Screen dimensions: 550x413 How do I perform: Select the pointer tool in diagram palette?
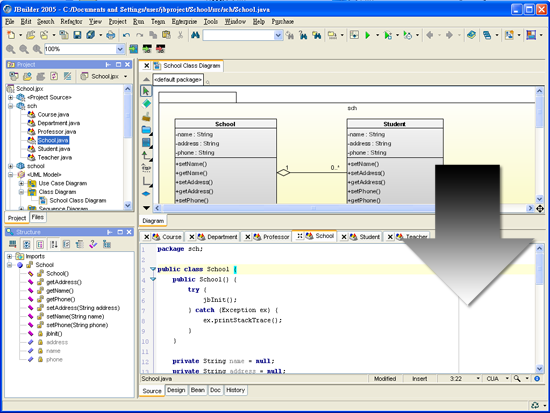click(146, 91)
